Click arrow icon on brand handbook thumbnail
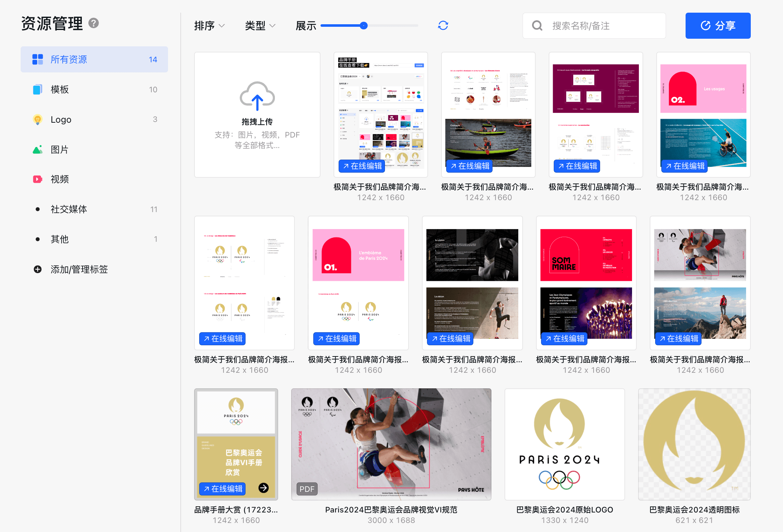The height and width of the screenshot is (532, 783). pyautogui.click(x=264, y=488)
